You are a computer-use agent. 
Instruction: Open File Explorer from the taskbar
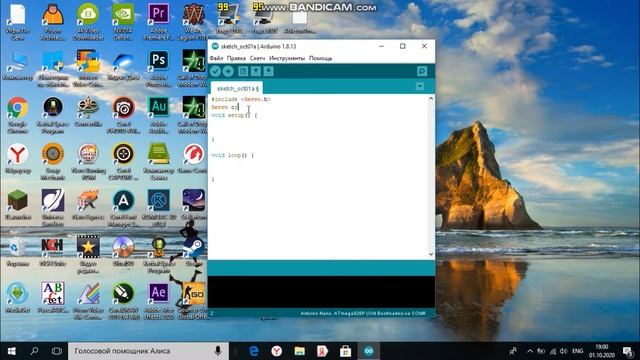click(300, 351)
